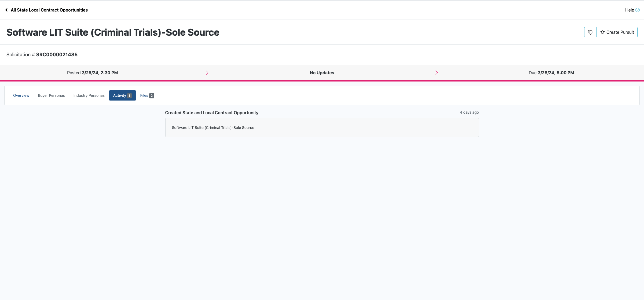The height and width of the screenshot is (300, 644).
Task: Click the Help text link
Action: (630, 10)
